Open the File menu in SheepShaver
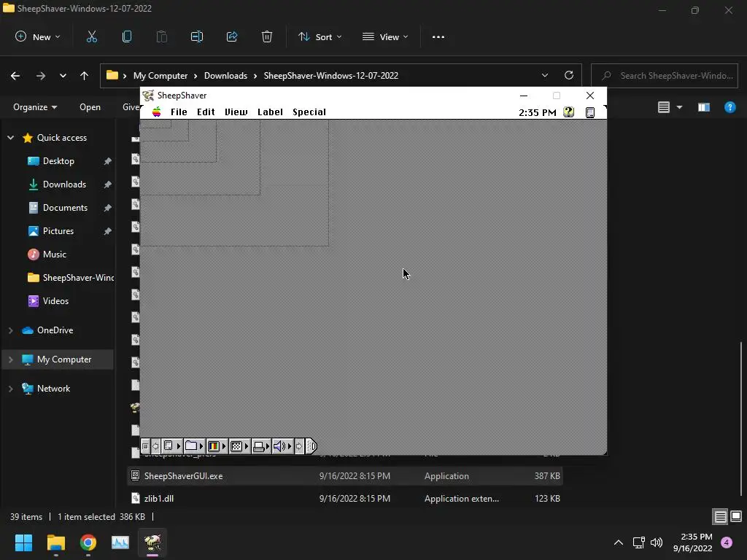Image resolution: width=747 pixels, height=560 pixels. click(179, 112)
